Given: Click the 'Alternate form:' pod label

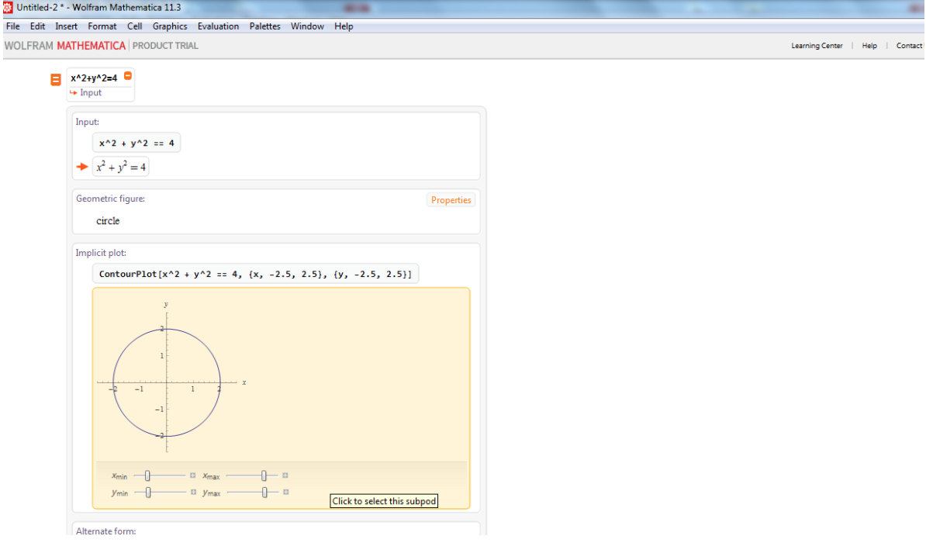Looking at the screenshot, I should tap(105, 531).
